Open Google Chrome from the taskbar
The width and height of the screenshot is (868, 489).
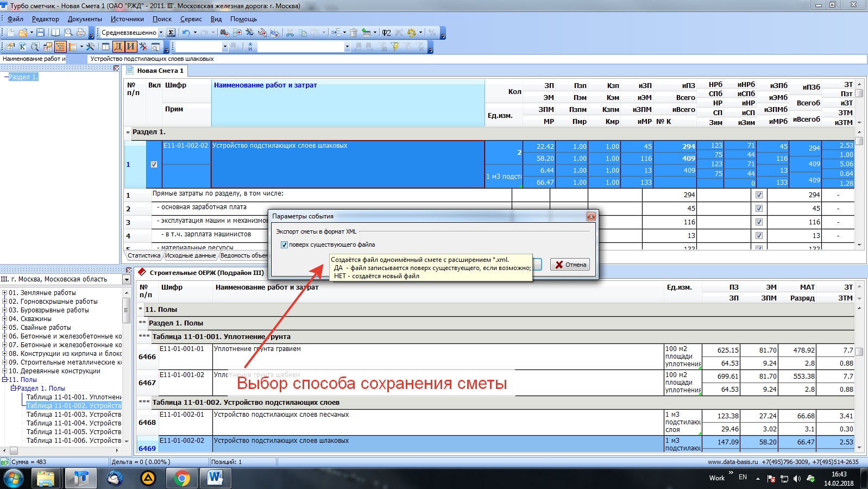tap(181, 478)
